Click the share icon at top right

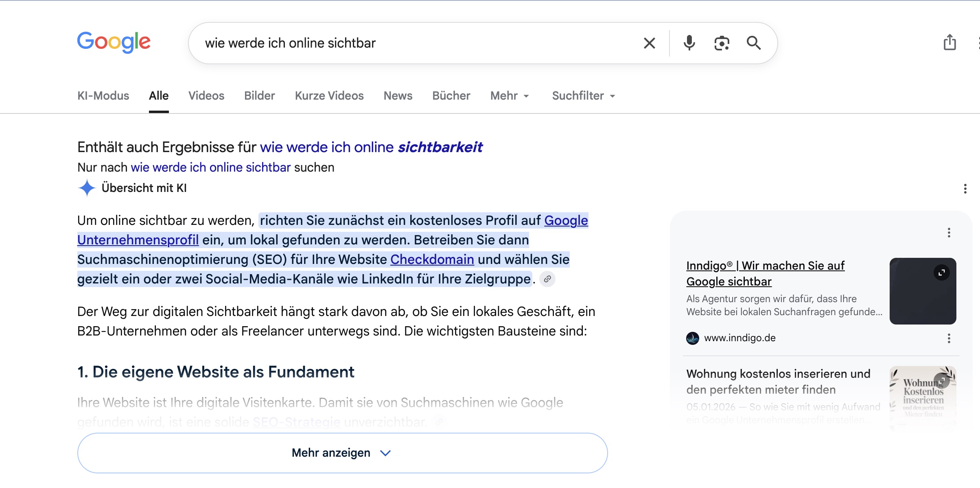pyautogui.click(x=950, y=42)
